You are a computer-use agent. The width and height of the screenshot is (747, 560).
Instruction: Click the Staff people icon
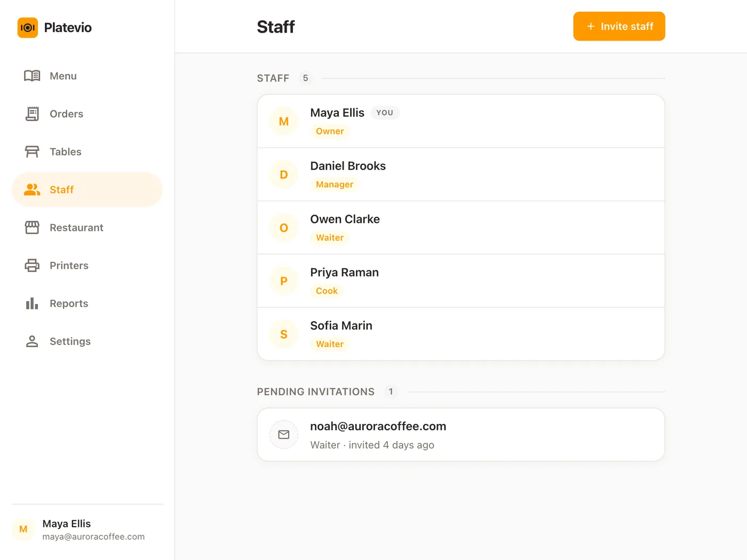tap(32, 189)
